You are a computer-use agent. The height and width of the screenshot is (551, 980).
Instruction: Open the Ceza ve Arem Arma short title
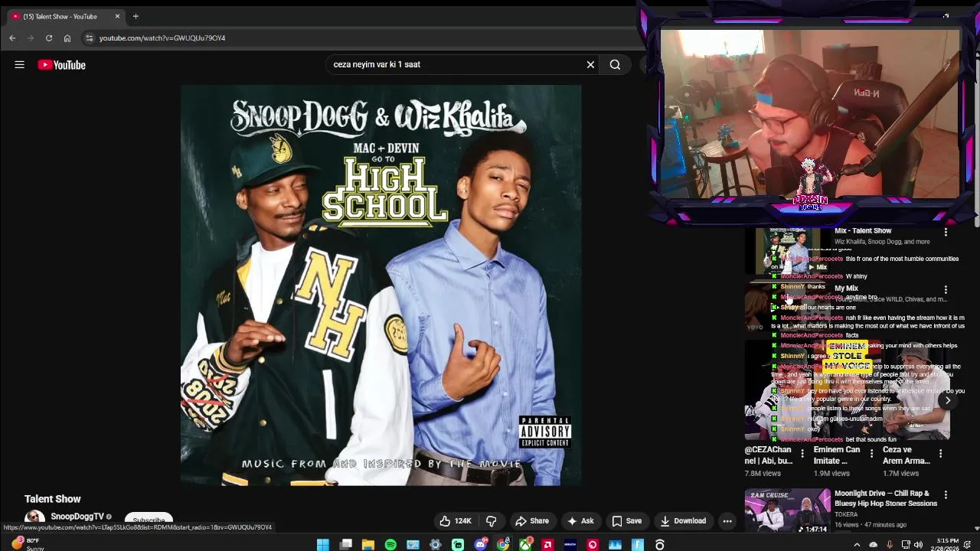tap(906, 455)
